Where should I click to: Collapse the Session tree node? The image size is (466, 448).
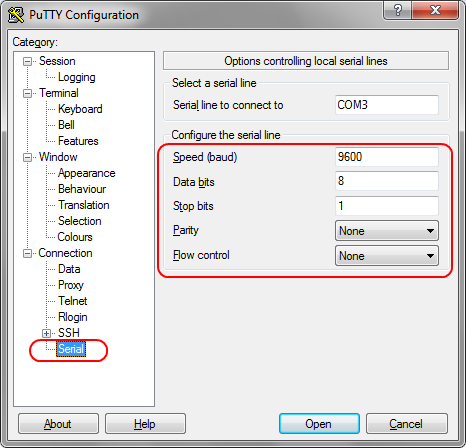click(27, 61)
